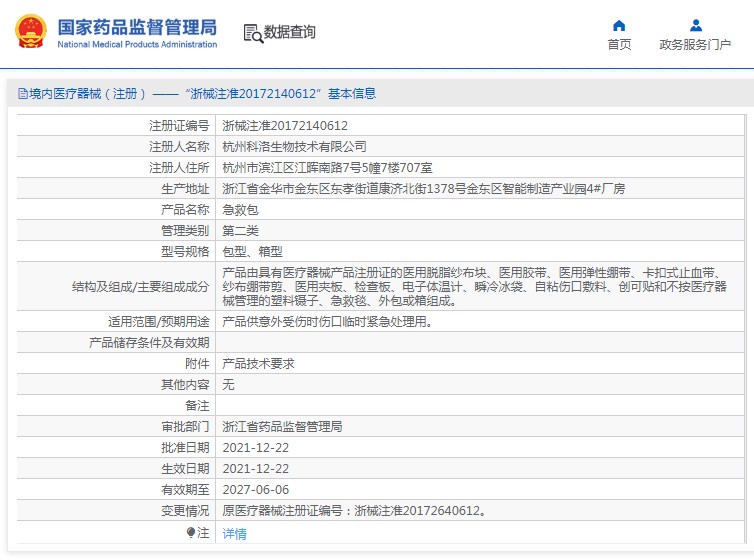
Task: Click the 国家药品监督管理局 site title
Action: (x=138, y=27)
